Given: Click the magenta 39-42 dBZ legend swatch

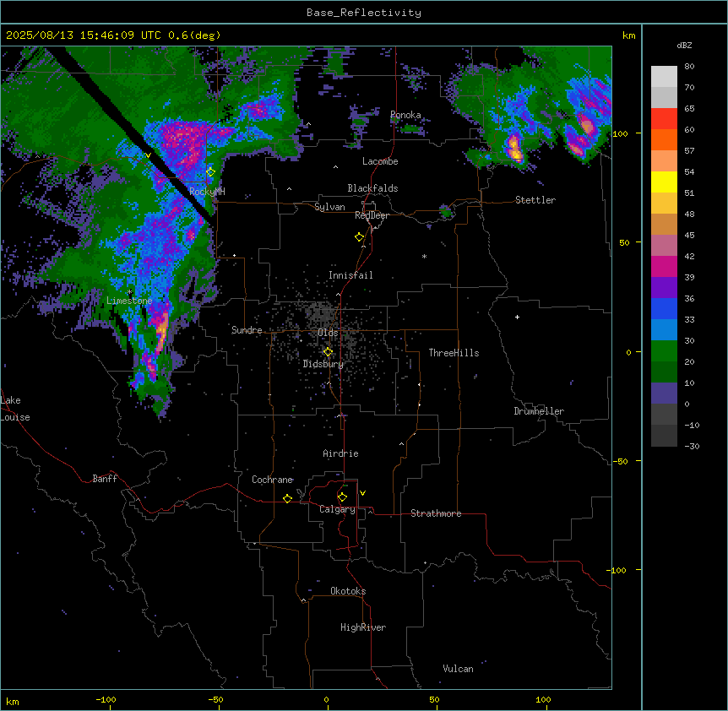Looking at the screenshot, I should tap(664, 266).
